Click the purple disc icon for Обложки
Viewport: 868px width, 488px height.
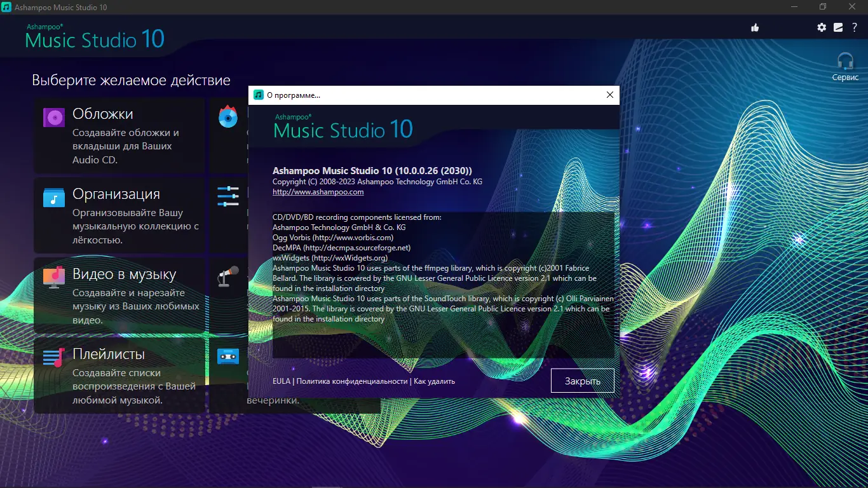point(54,118)
